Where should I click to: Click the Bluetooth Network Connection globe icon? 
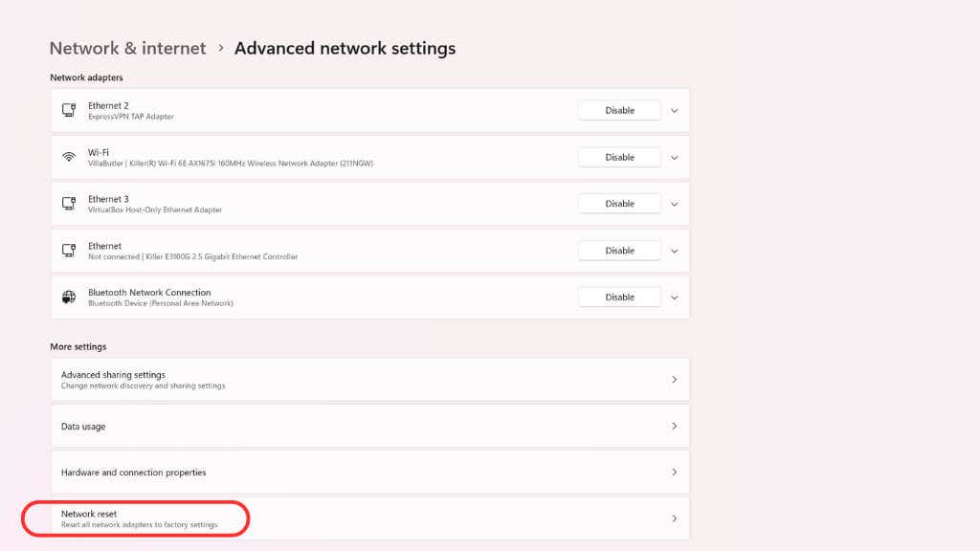(69, 298)
